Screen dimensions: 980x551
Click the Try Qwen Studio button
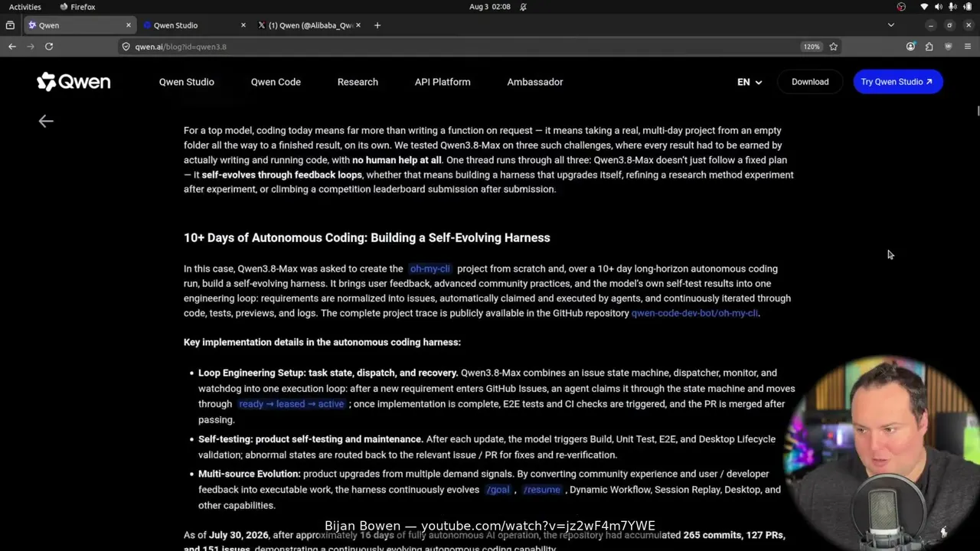point(897,82)
